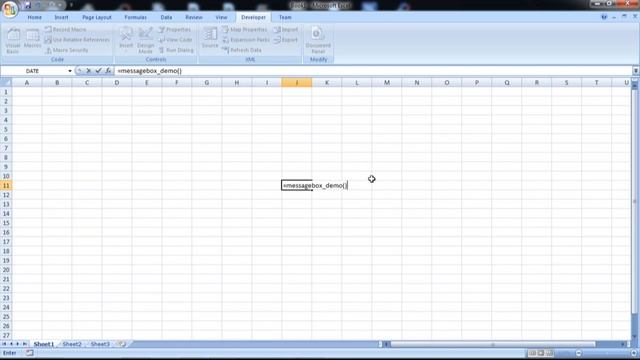
Task: Open the Document Panel
Action: (x=318, y=40)
